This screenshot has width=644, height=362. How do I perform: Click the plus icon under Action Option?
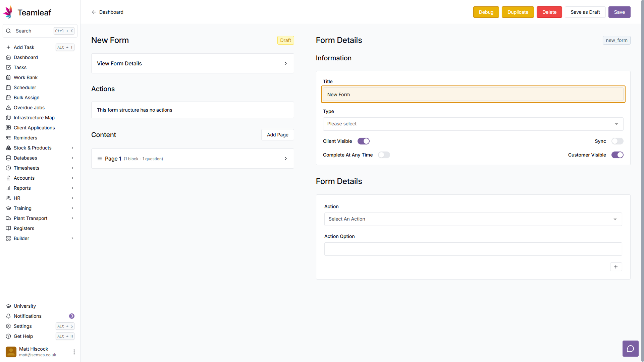point(616,267)
